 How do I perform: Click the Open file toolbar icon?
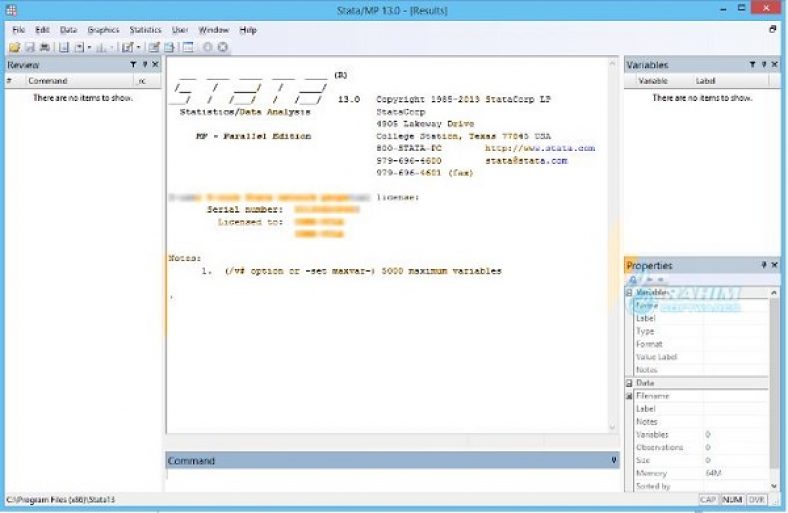pyautogui.click(x=14, y=47)
